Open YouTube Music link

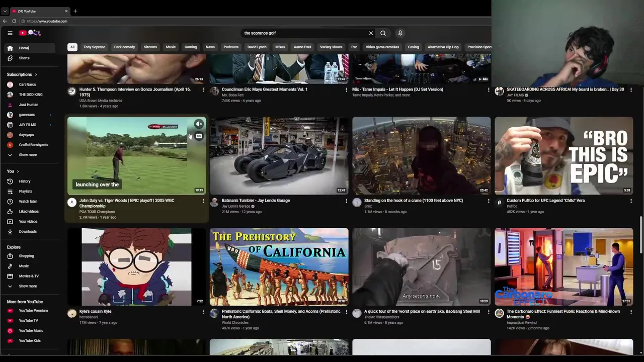pos(31,331)
